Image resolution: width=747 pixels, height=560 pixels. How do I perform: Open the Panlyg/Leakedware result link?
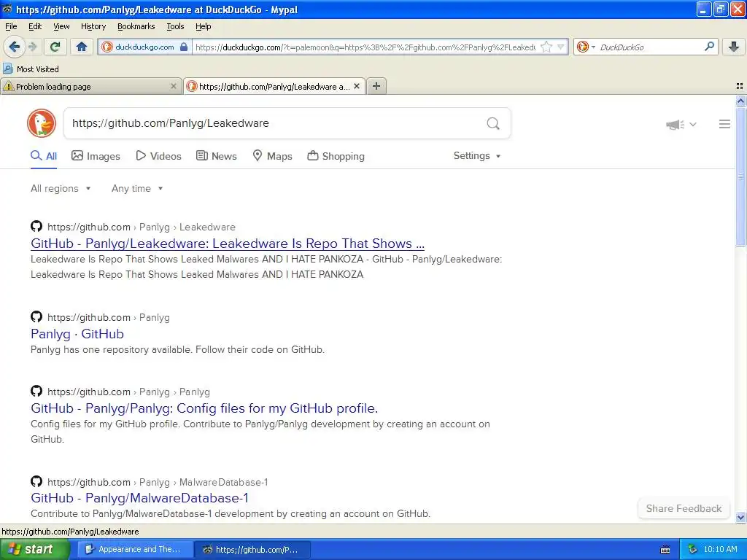228,244
